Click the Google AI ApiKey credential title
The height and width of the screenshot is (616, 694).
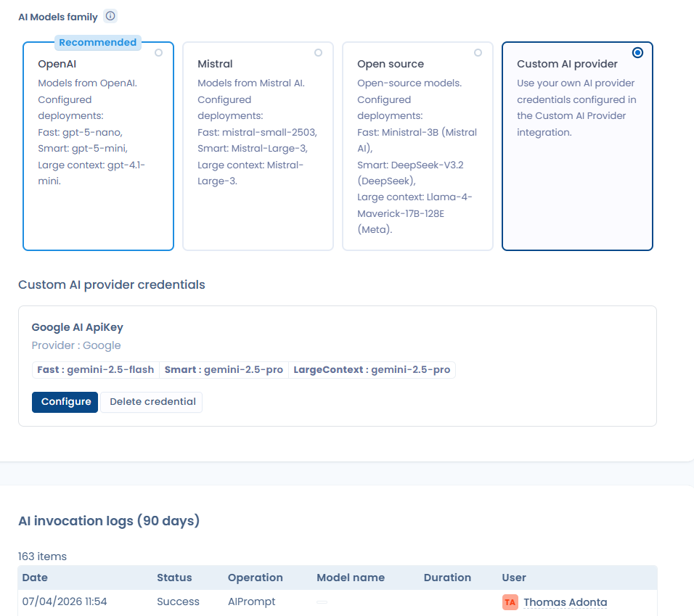(78, 328)
